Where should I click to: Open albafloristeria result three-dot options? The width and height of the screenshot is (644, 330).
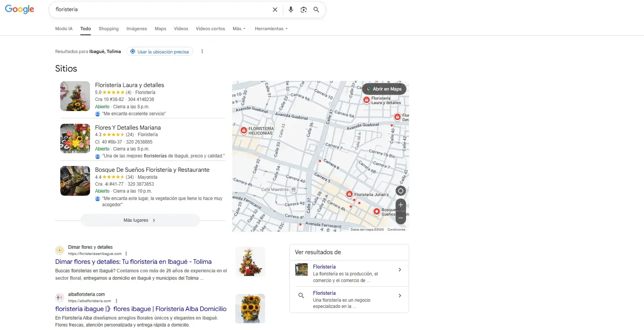[116, 301]
